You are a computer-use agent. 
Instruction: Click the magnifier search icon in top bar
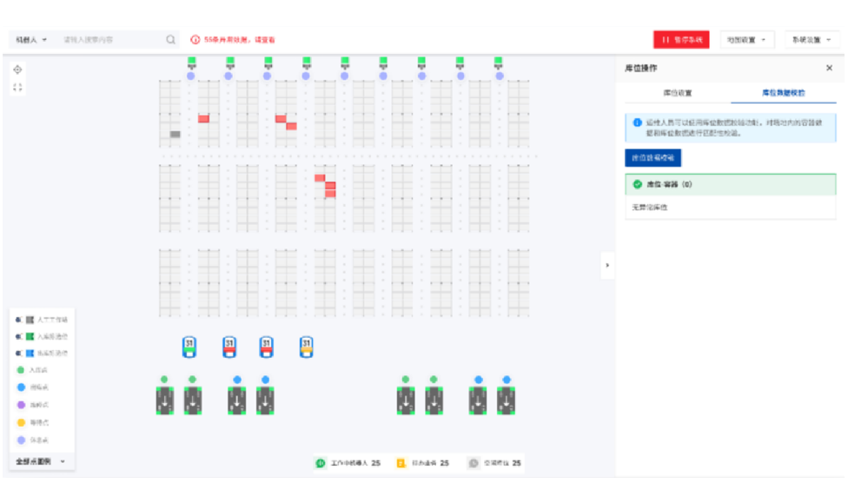tap(170, 39)
